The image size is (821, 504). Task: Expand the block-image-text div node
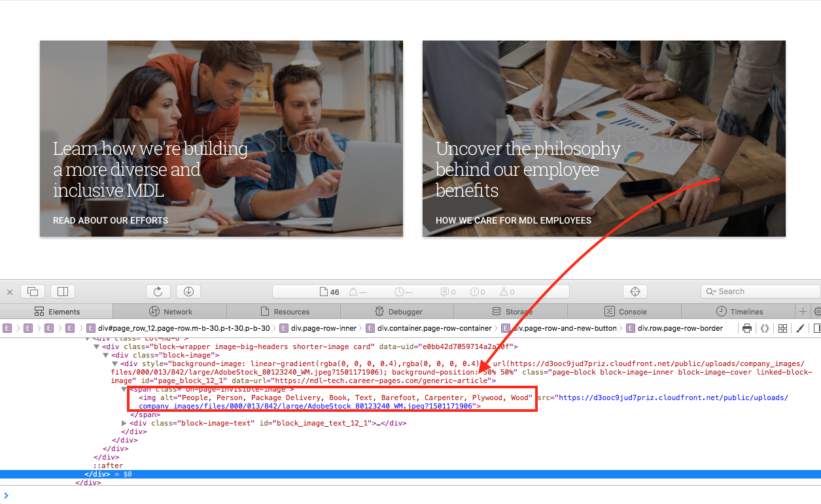(x=124, y=424)
